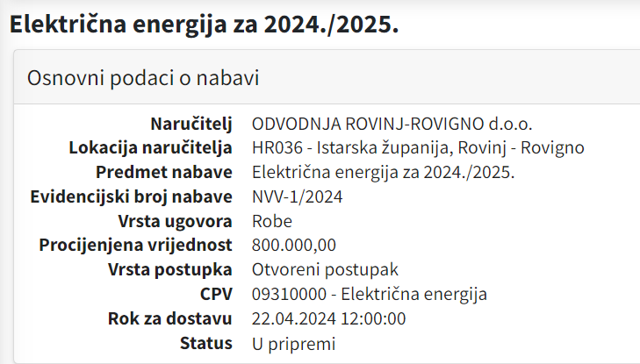
Task: Select the deadline '22.04.2024 12:00:00'
Action: point(328,318)
